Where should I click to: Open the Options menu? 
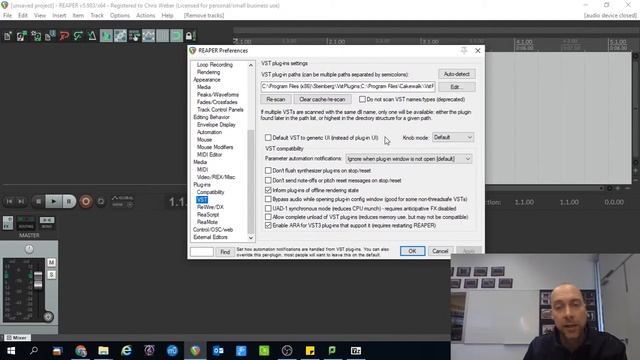click(x=120, y=16)
